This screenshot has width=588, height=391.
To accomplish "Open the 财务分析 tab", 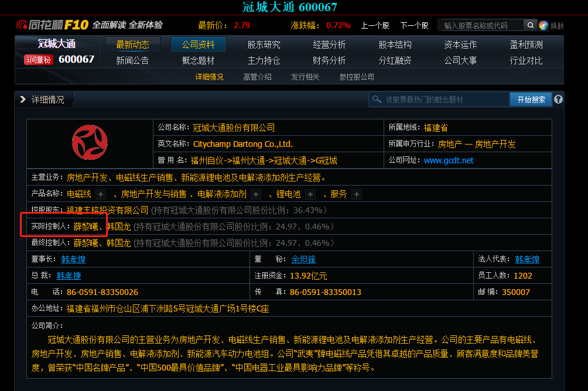I will 329,60.
